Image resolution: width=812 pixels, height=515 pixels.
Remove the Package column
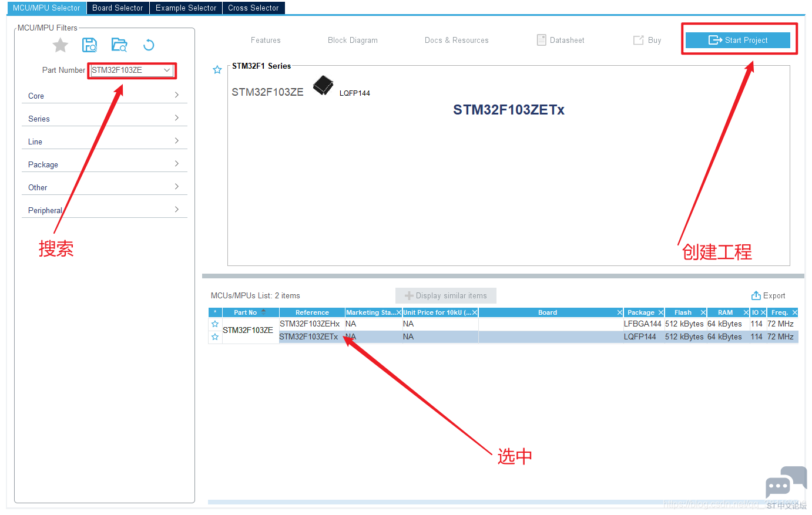pos(661,312)
